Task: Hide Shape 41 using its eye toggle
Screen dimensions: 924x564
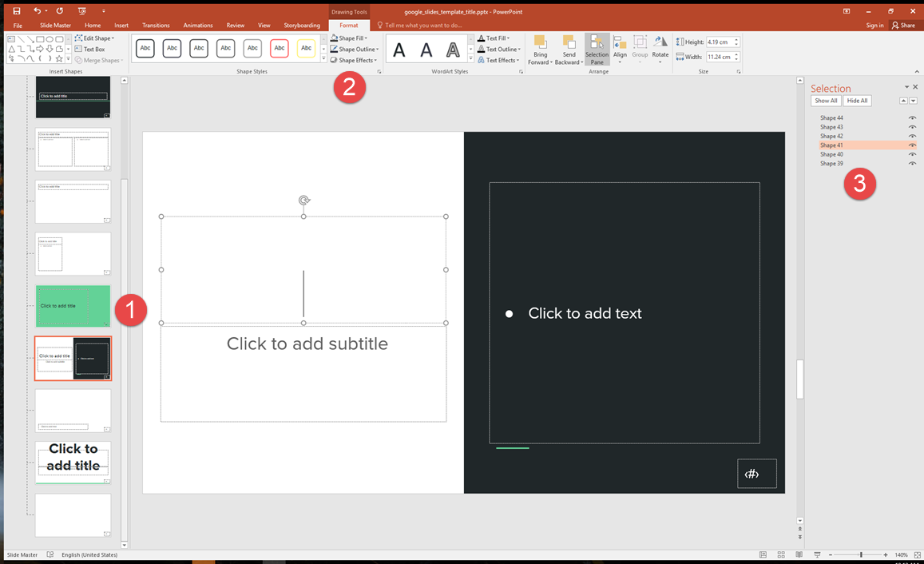Action: coord(912,145)
